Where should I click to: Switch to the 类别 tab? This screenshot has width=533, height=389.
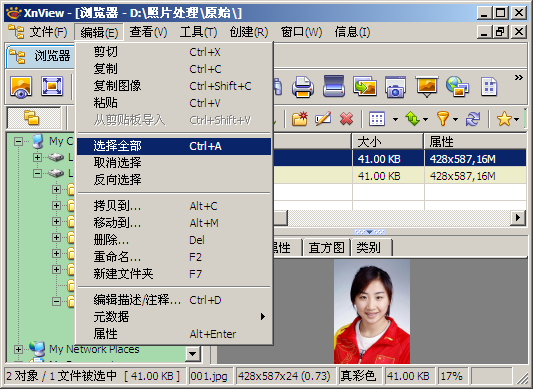point(371,248)
